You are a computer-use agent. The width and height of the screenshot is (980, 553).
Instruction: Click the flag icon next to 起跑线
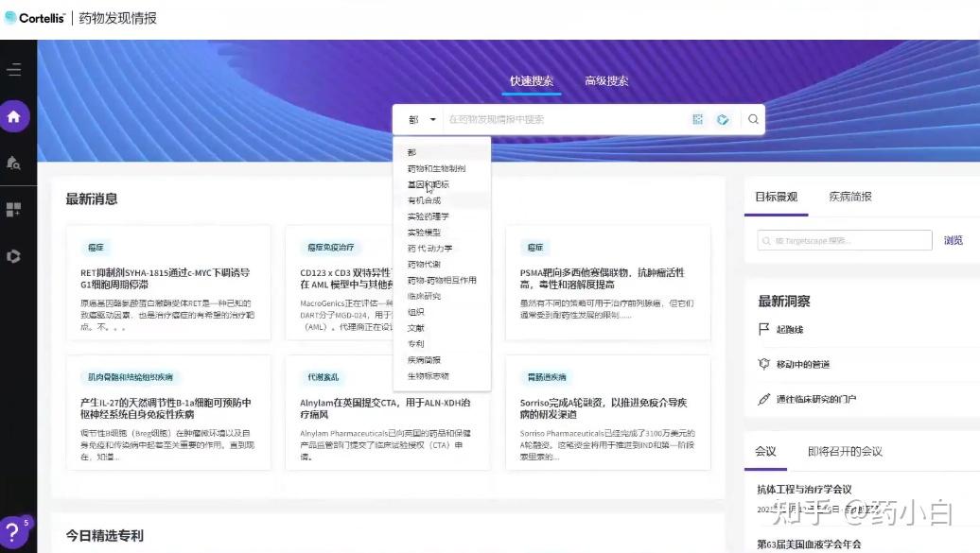(x=763, y=329)
